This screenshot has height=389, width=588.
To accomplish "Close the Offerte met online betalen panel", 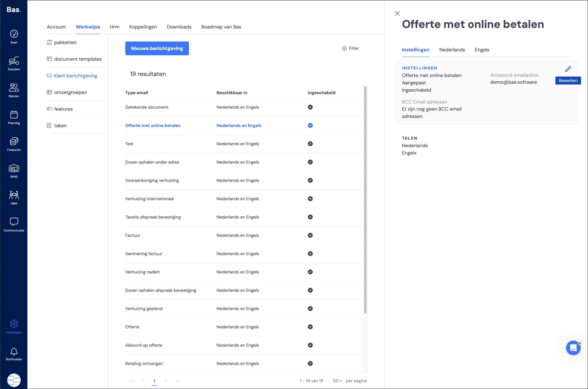I will tap(397, 13).
